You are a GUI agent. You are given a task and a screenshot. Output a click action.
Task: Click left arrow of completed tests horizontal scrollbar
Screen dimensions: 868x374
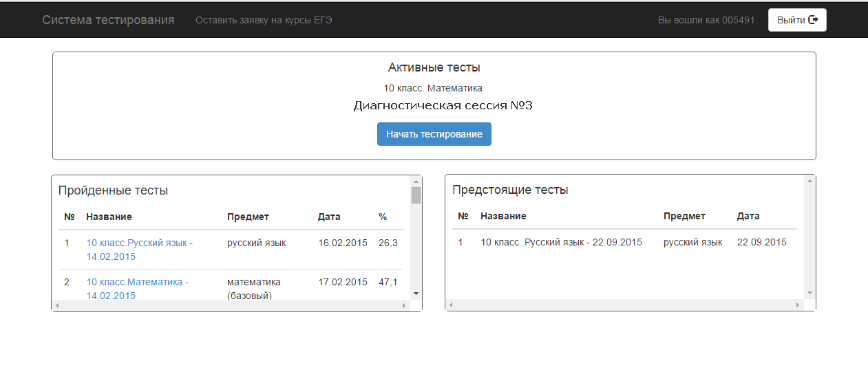coord(57,305)
